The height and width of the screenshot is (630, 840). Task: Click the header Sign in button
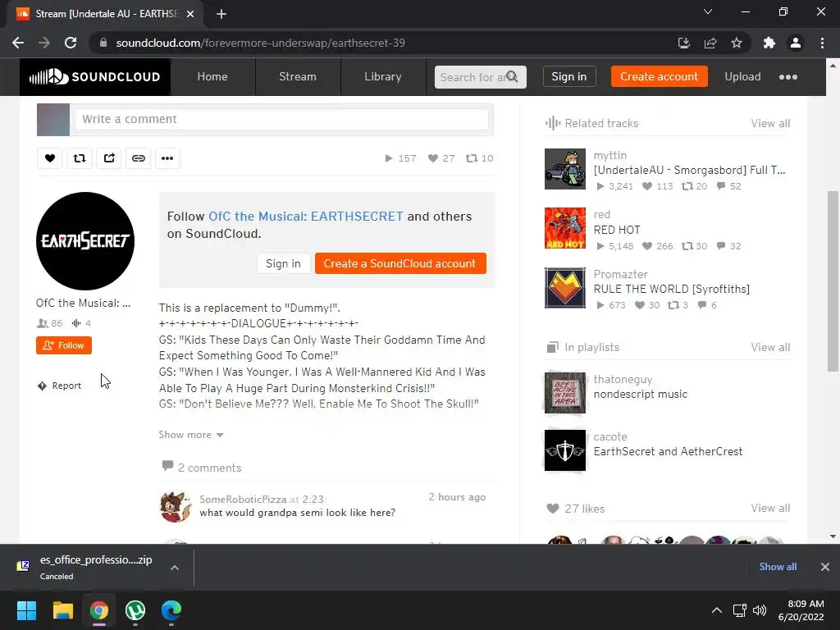tap(569, 76)
